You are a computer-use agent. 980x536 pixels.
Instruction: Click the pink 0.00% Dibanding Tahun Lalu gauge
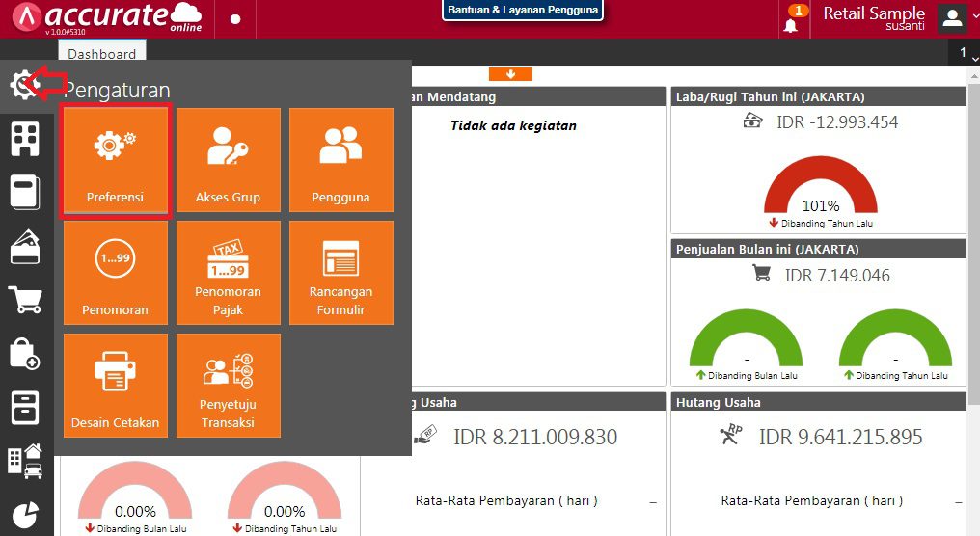pos(285,491)
